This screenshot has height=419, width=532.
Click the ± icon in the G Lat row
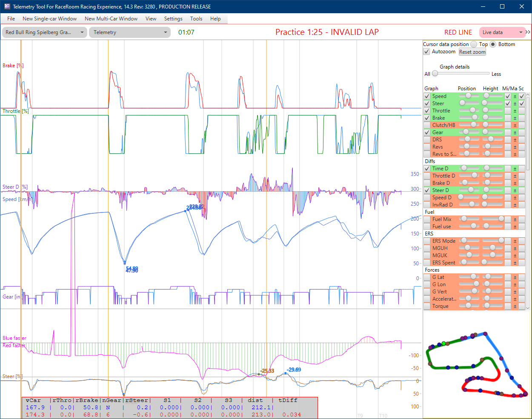(x=515, y=277)
